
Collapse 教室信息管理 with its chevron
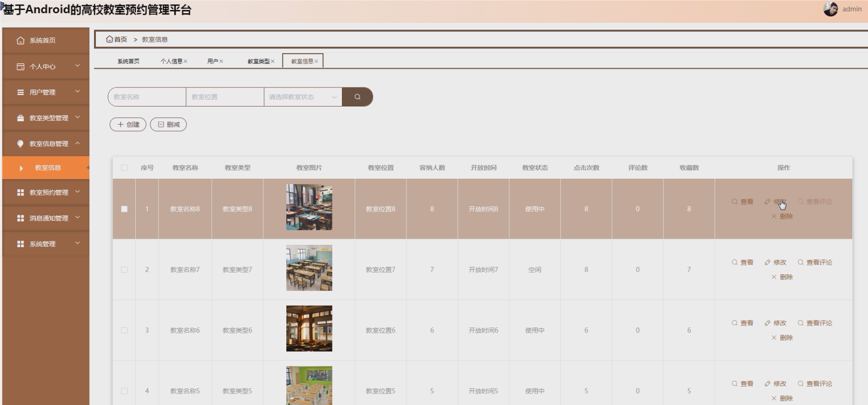[77, 143]
